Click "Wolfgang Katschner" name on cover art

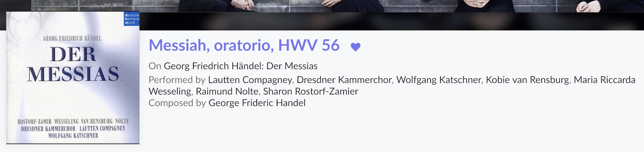click(x=73, y=136)
